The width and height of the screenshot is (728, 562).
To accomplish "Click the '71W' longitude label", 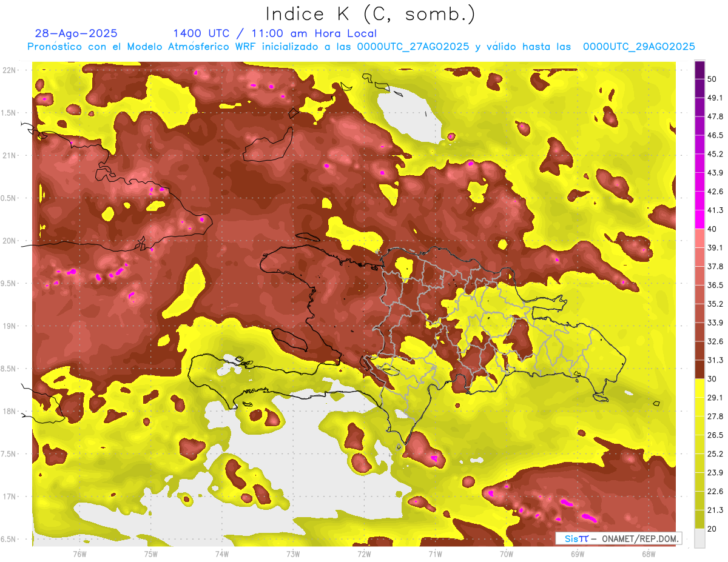I will [x=435, y=554].
